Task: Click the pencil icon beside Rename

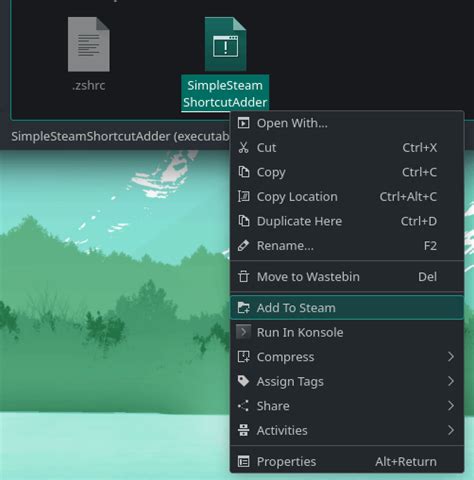Action: pos(243,246)
